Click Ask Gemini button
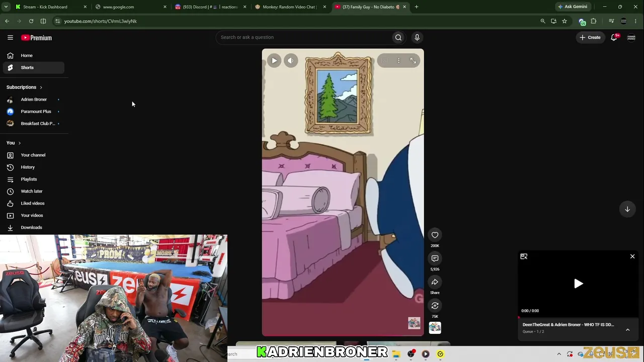The height and width of the screenshot is (362, 644). [x=573, y=7]
